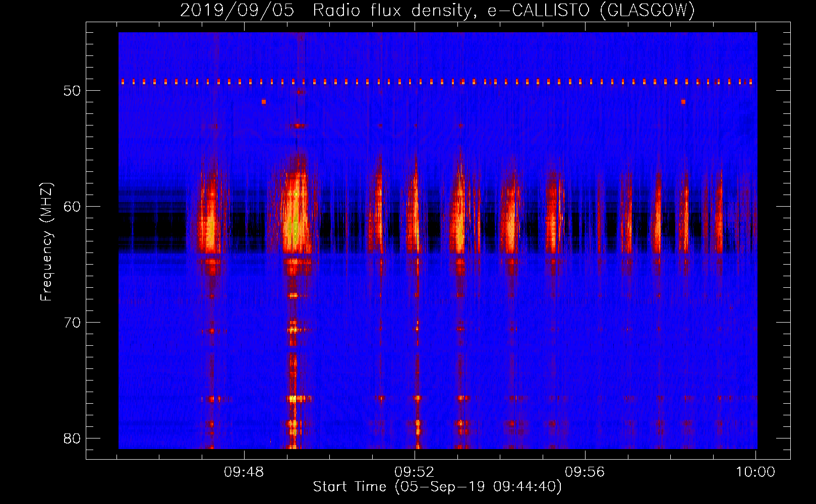Click the 'Start Time (05-Sep-19 09:44:40)' label
The width and height of the screenshot is (816, 504).
point(437,487)
